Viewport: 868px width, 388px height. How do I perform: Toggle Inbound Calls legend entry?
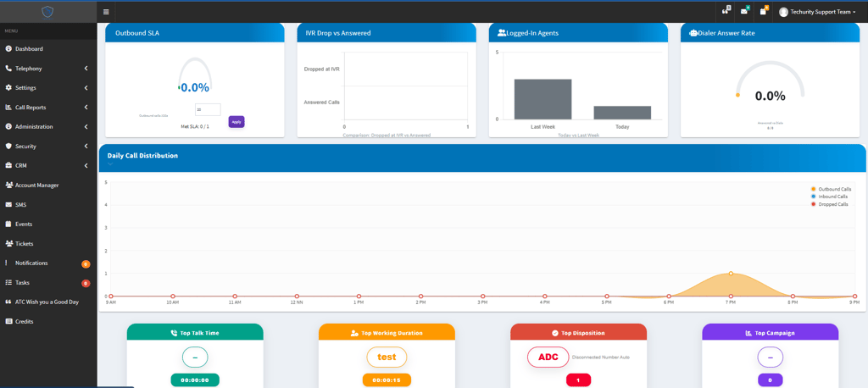coord(829,197)
